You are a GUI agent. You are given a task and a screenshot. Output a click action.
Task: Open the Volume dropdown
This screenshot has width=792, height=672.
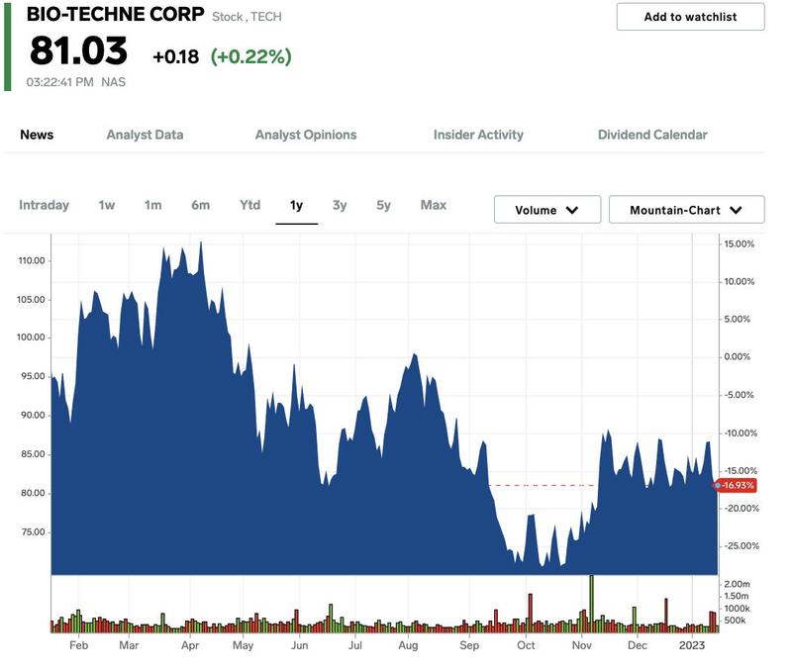pyautogui.click(x=547, y=210)
